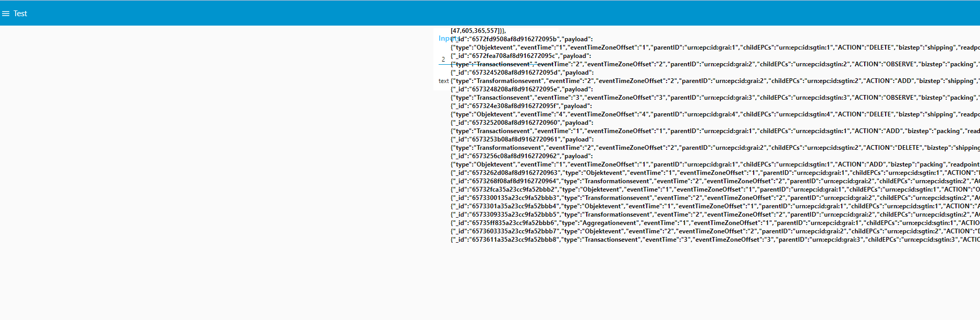Click the id 6573603335a23cc9fa52bbb7 line
This screenshot has height=320, width=980.
[715, 231]
